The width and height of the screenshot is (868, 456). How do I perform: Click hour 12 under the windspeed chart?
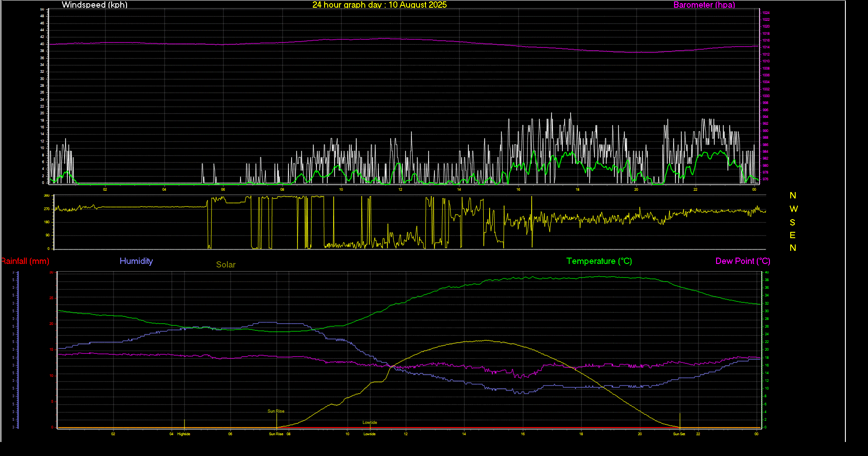pyautogui.click(x=400, y=189)
